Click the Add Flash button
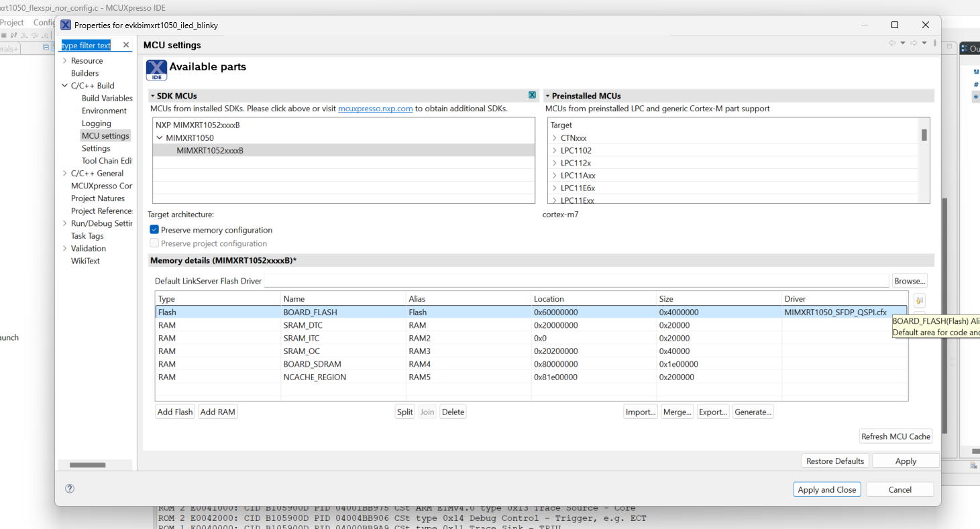Screen dimensions: 980x529 [x=175, y=412]
